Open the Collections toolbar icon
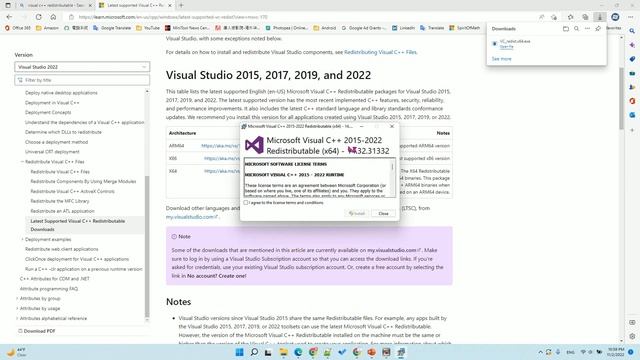This screenshot has width=640, height=360. [585, 17]
